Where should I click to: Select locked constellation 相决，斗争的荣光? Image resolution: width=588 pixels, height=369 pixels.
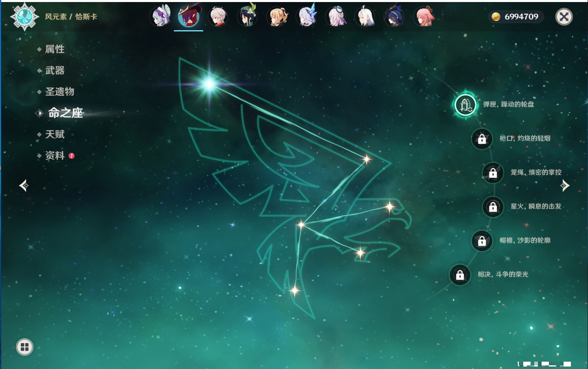coord(460,275)
